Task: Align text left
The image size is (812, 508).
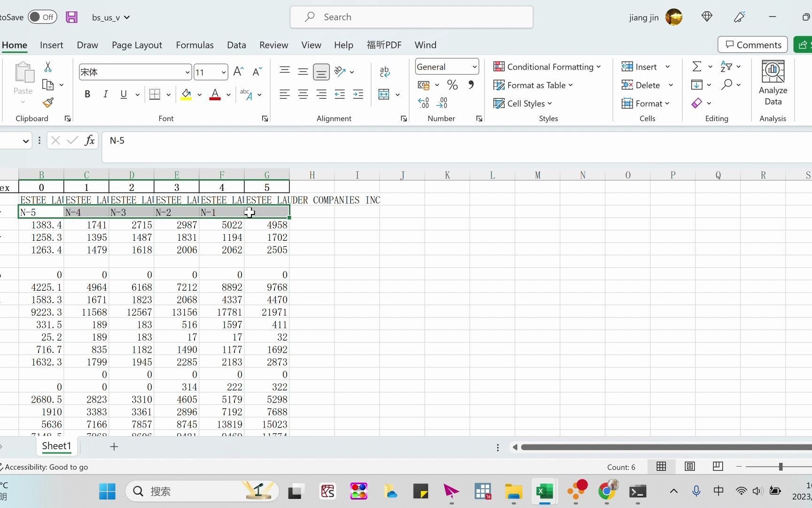Action: (x=285, y=94)
